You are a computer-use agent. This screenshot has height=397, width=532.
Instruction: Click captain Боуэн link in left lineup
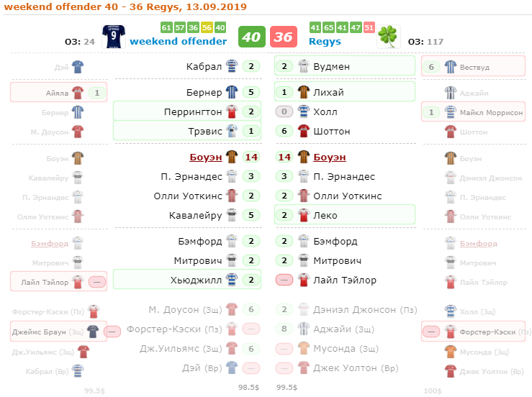pos(206,157)
